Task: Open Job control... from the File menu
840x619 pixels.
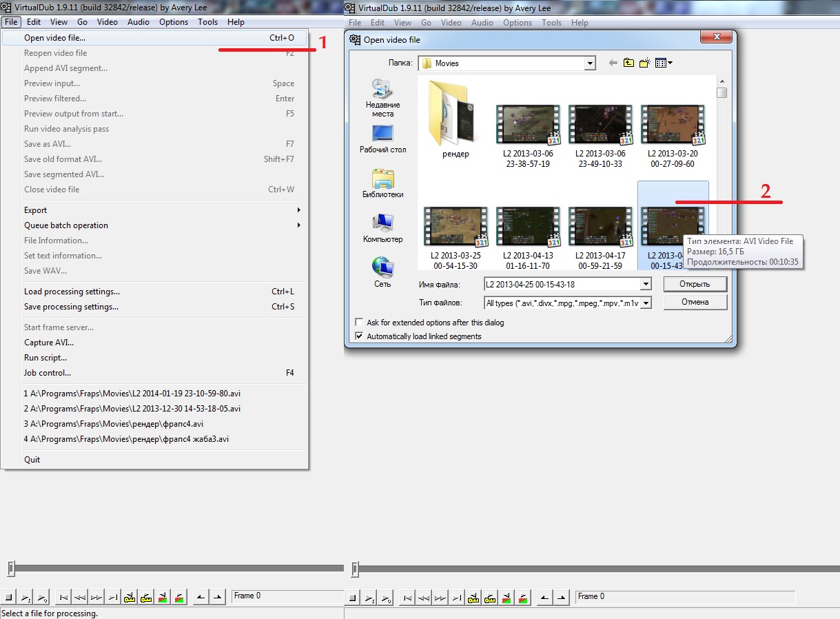Action: coord(154,373)
